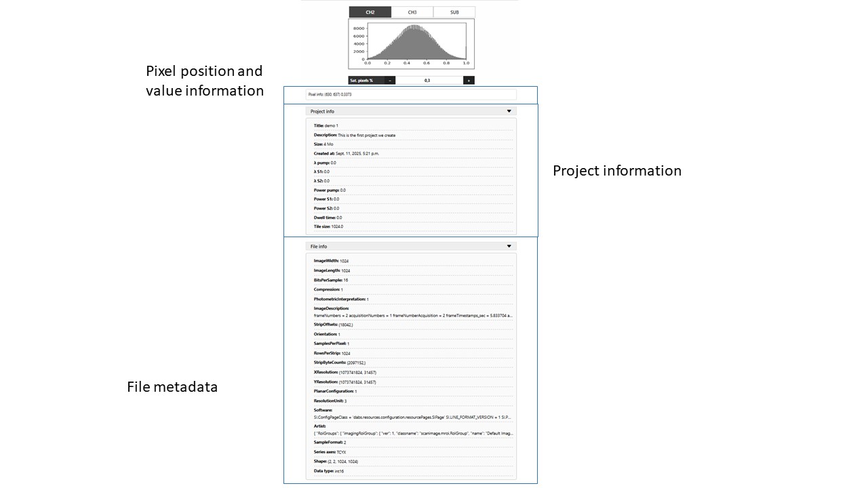Viewport: 868px width, 488px height.
Task: Click the Software metadata value line
Action: click(x=413, y=418)
